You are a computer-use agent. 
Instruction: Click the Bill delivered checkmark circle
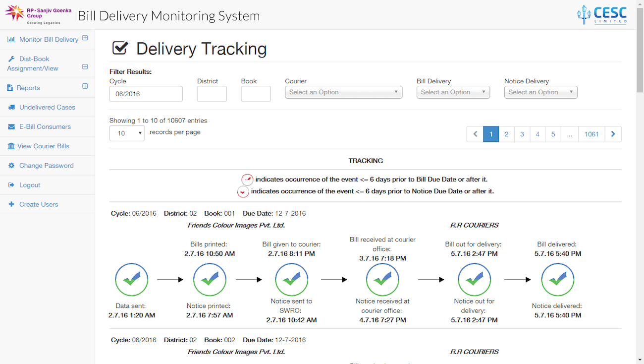[557, 280]
